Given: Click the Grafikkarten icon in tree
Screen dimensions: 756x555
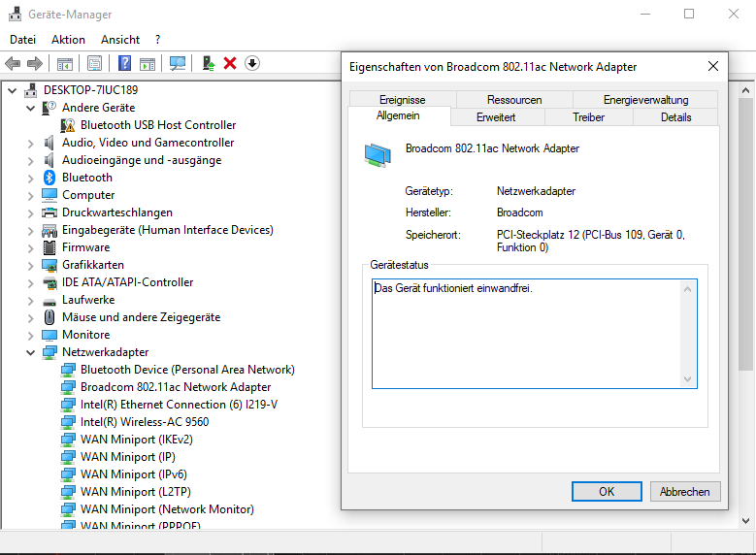Looking at the screenshot, I should (x=49, y=265).
